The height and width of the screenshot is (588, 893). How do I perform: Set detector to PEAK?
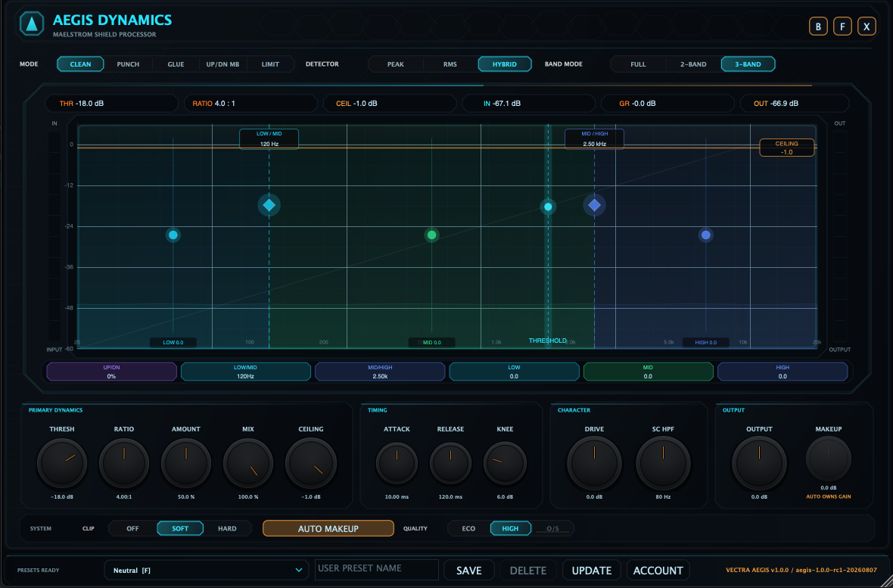[396, 64]
